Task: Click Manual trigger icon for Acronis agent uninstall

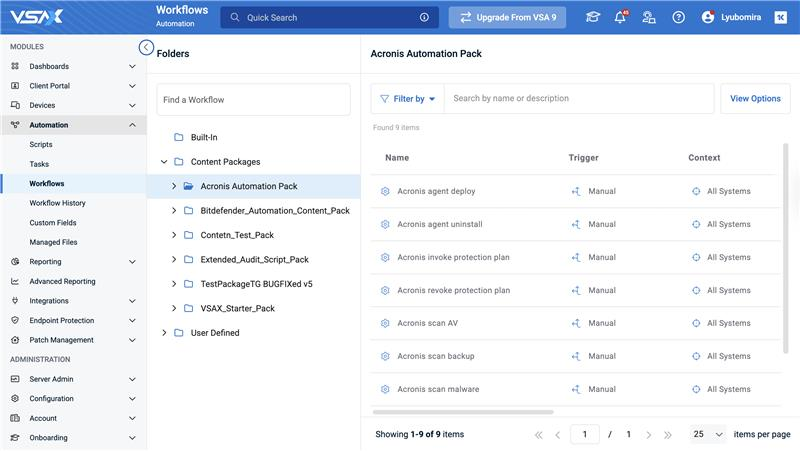Action: point(576,224)
